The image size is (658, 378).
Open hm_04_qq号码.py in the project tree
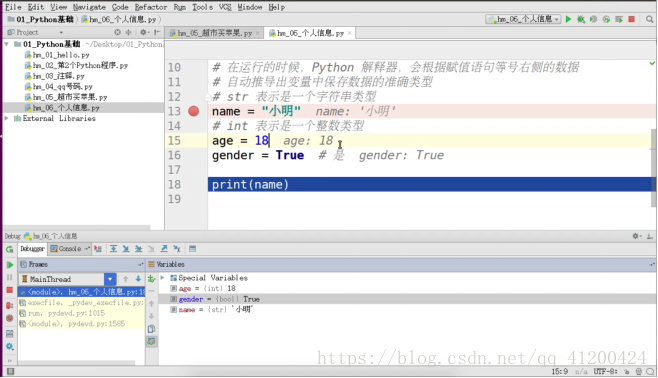(63, 87)
